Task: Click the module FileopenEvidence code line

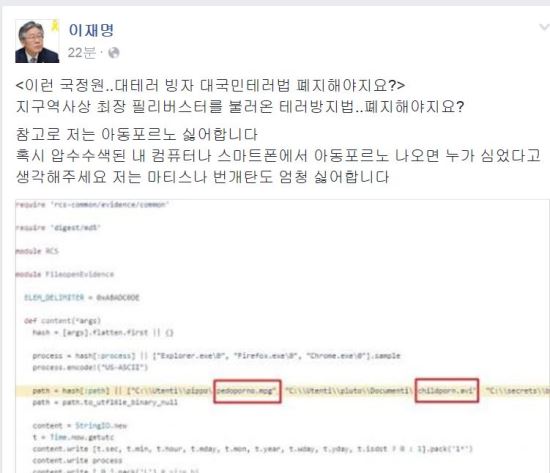Action: (x=65, y=274)
